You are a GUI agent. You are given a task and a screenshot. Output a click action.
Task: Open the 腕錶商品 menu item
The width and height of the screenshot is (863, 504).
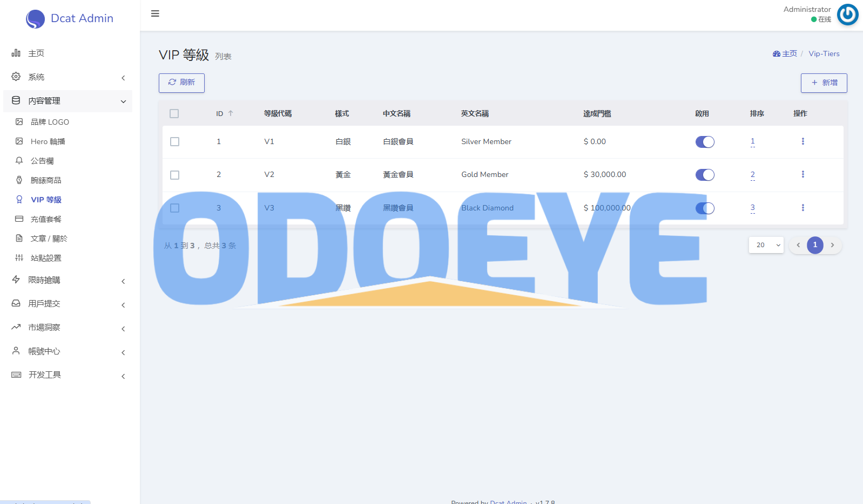point(68,180)
